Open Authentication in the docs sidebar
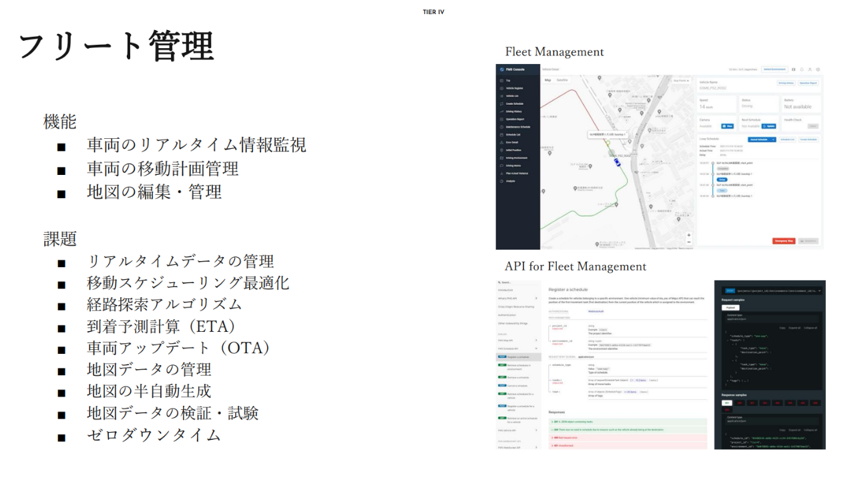This screenshot has height=488, width=868. [x=507, y=315]
